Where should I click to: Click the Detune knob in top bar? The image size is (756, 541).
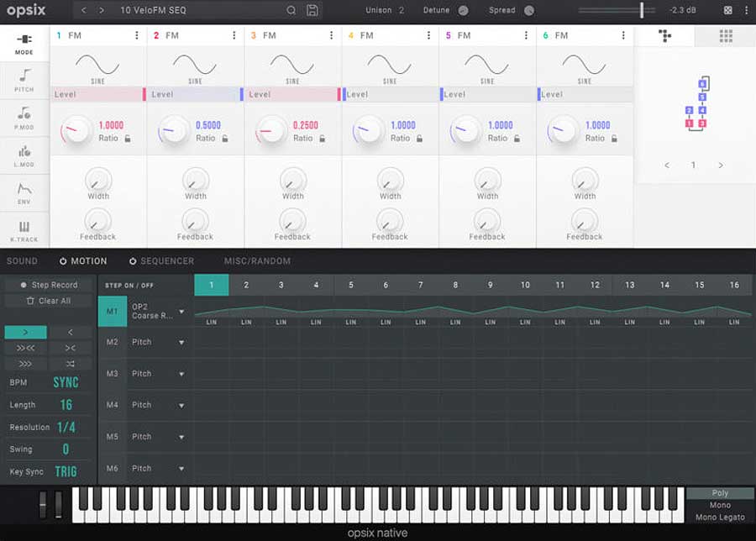(x=464, y=10)
